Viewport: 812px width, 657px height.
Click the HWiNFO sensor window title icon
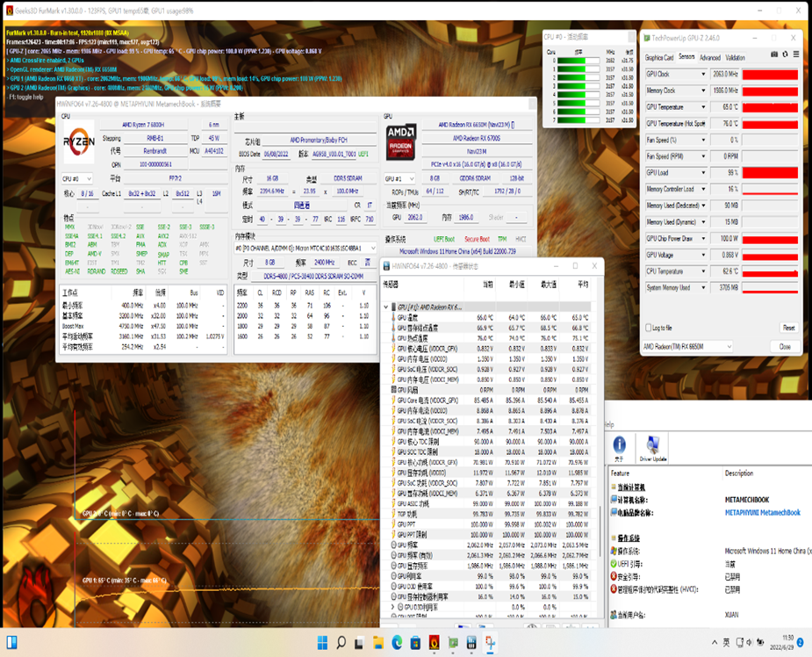[x=386, y=266]
